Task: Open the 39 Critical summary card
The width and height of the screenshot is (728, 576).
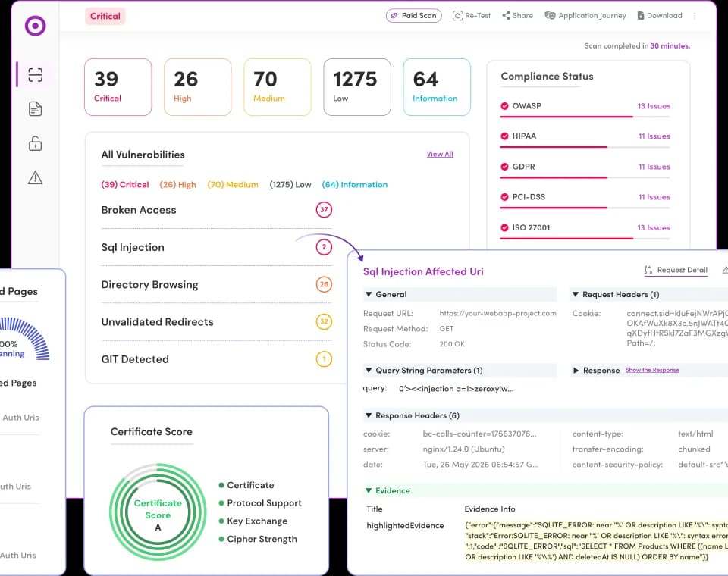Action: pos(118,87)
